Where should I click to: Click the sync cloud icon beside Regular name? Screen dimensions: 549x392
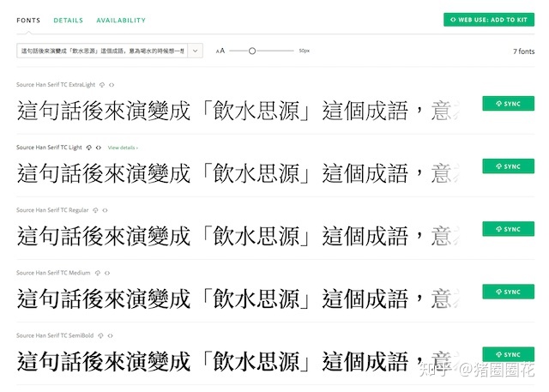95,210
